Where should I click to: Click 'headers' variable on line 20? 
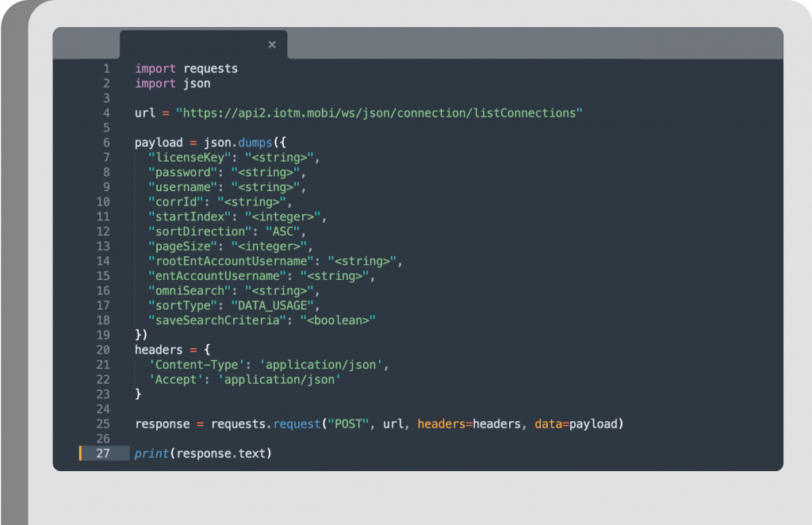pyautogui.click(x=159, y=350)
